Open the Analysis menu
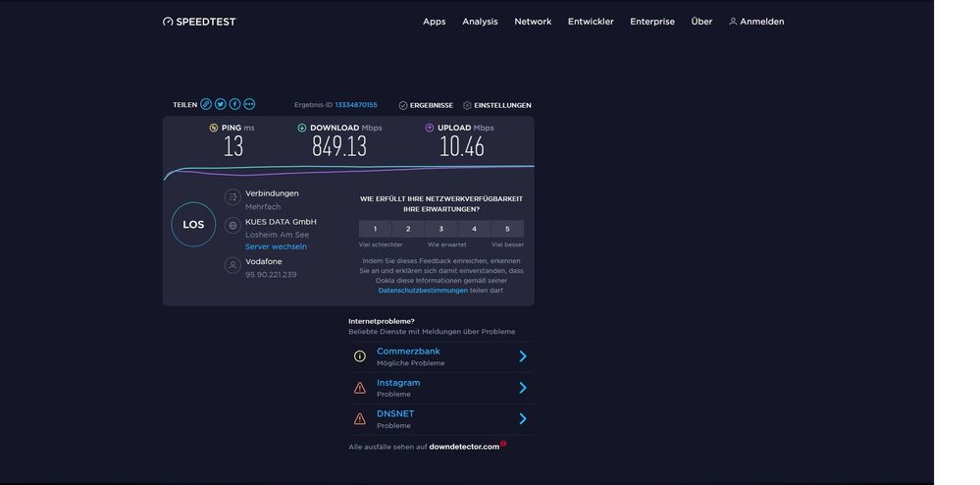 point(480,22)
